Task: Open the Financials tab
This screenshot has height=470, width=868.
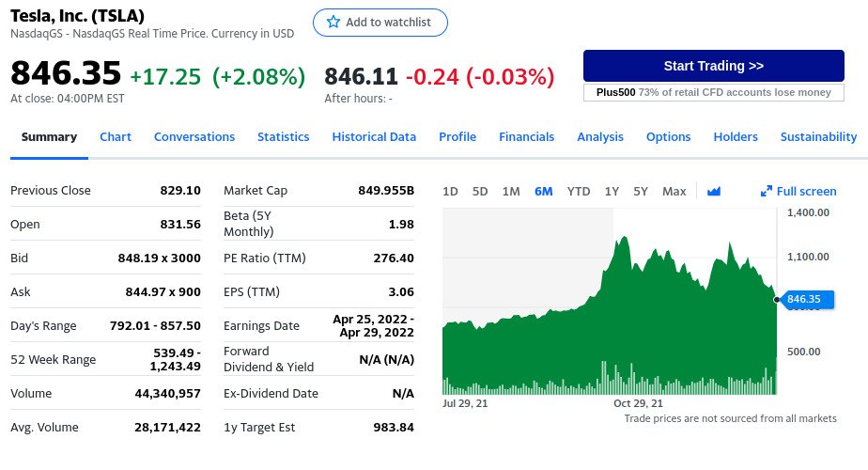Action: pos(526,137)
